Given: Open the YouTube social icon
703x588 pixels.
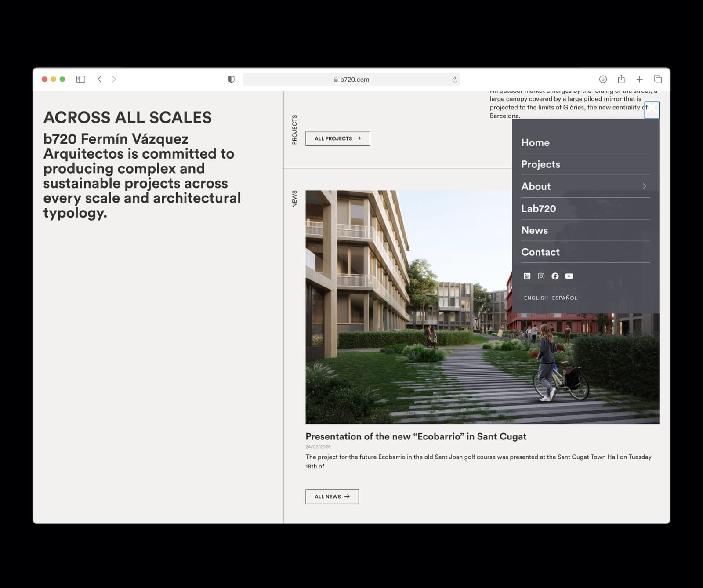Looking at the screenshot, I should tap(569, 276).
